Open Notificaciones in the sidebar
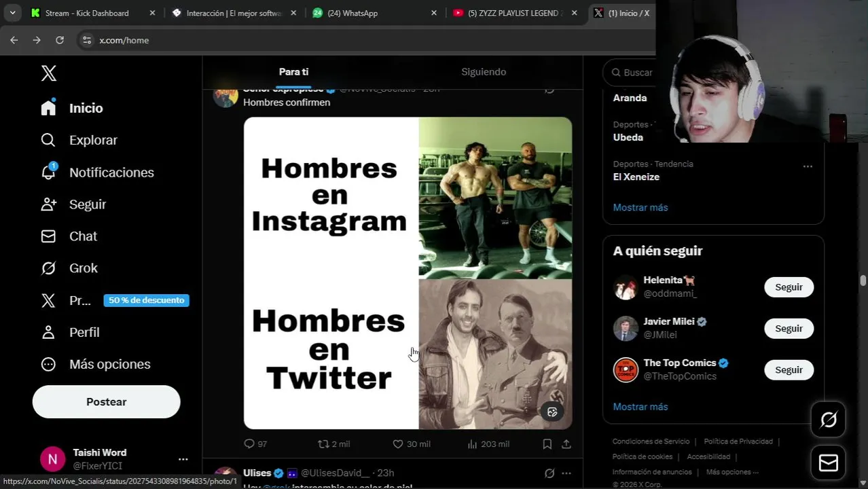The height and width of the screenshot is (489, 868). pos(111,173)
